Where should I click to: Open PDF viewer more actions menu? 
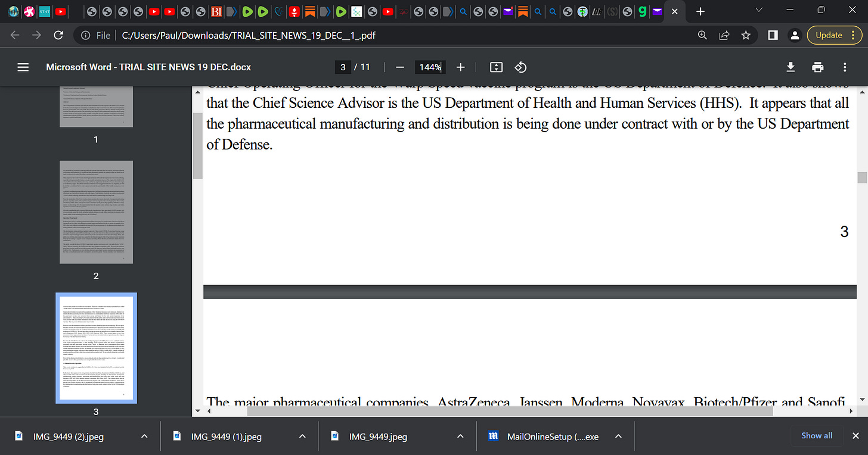tap(845, 67)
